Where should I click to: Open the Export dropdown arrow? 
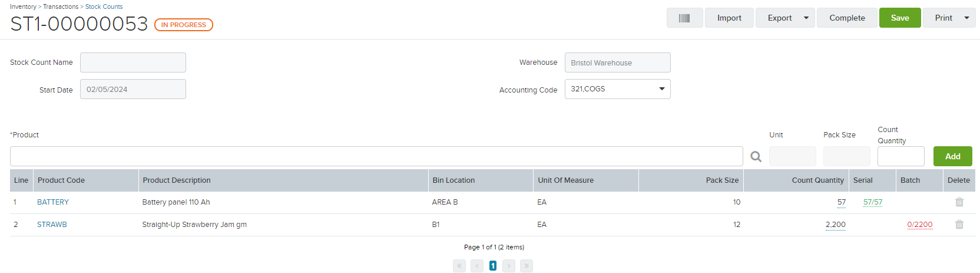806,18
